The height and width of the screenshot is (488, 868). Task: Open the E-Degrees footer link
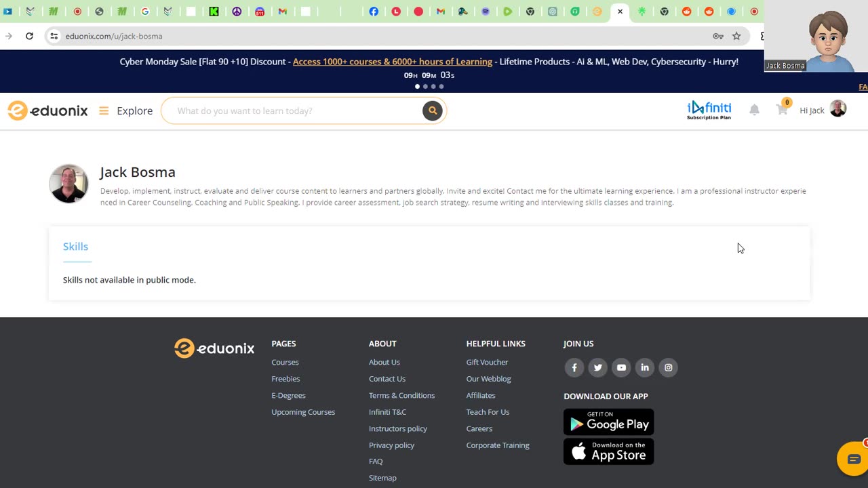point(288,395)
